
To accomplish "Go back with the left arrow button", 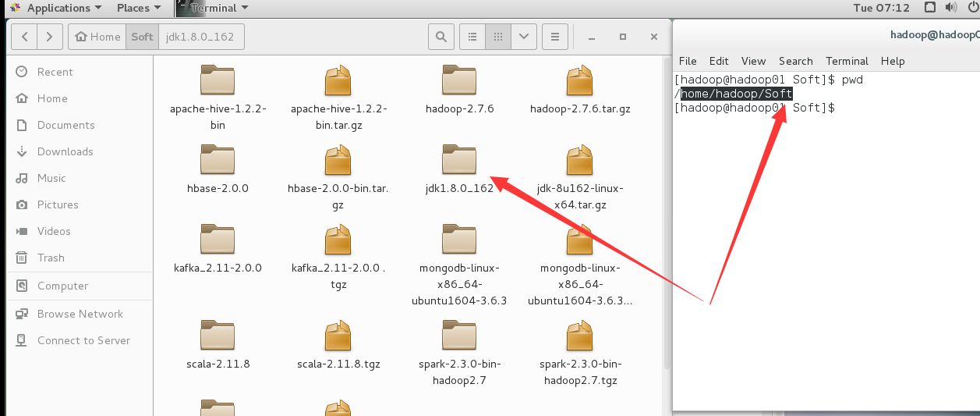I will [25, 36].
